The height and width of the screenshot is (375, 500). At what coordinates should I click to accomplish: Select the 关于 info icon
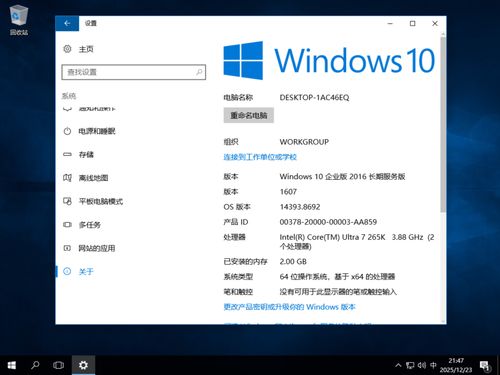click(x=67, y=271)
